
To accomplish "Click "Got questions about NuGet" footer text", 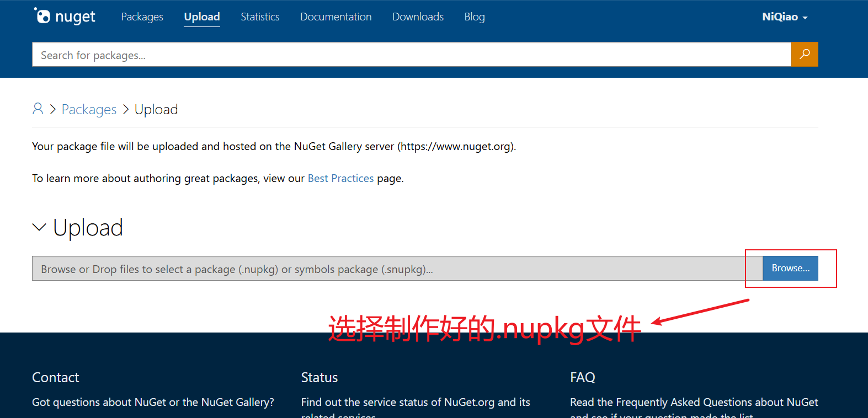I will (153, 402).
